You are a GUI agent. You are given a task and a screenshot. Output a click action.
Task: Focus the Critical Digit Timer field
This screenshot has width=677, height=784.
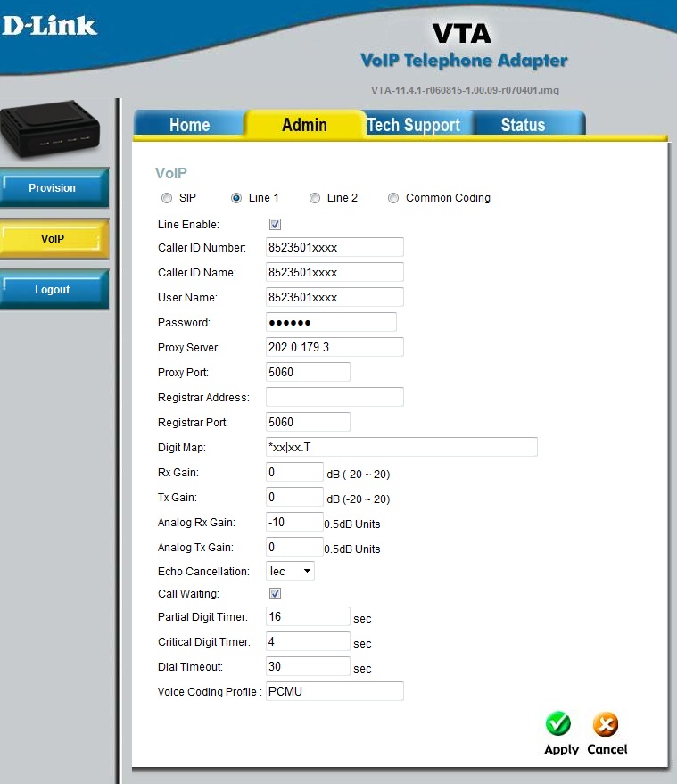pos(308,641)
